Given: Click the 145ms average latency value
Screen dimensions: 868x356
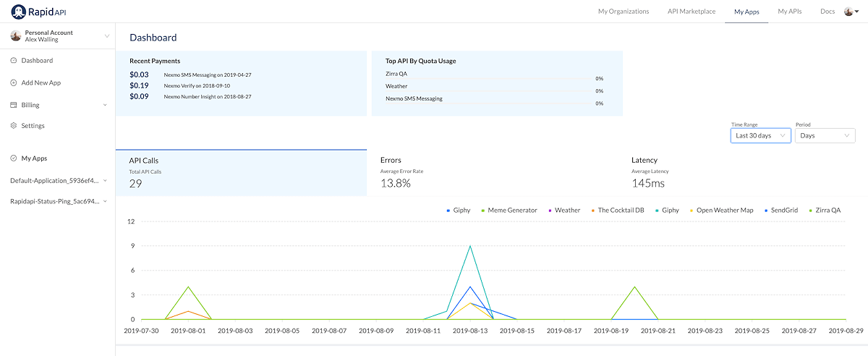Looking at the screenshot, I should 648,184.
